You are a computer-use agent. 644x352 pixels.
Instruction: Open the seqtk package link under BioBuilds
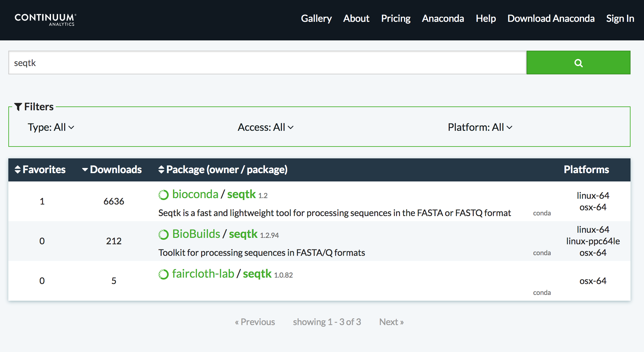tap(243, 234)
